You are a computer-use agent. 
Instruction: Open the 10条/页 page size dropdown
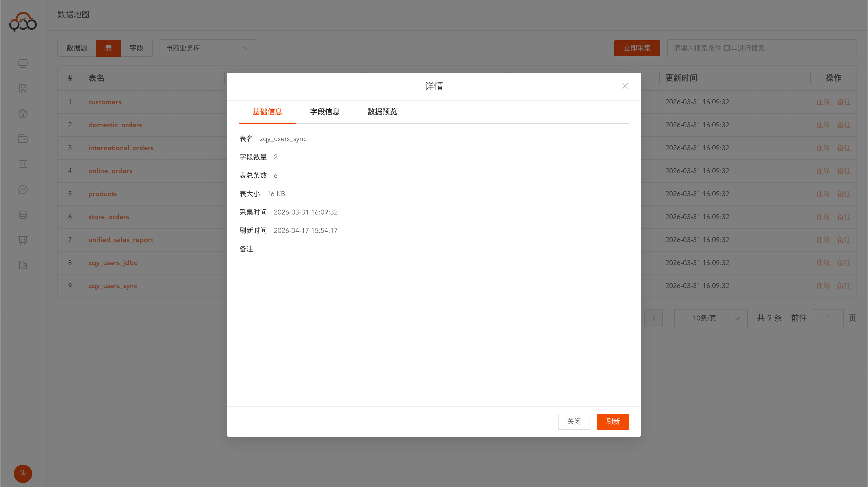pos(710,318)
